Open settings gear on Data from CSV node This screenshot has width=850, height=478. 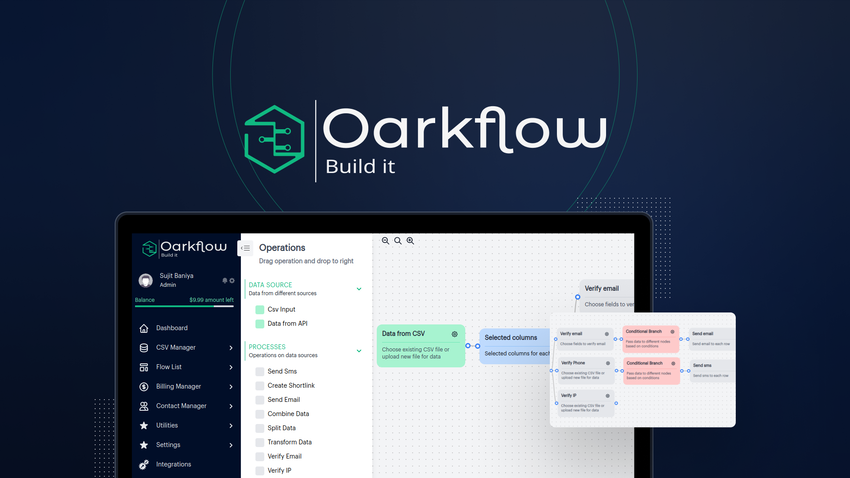455,334
